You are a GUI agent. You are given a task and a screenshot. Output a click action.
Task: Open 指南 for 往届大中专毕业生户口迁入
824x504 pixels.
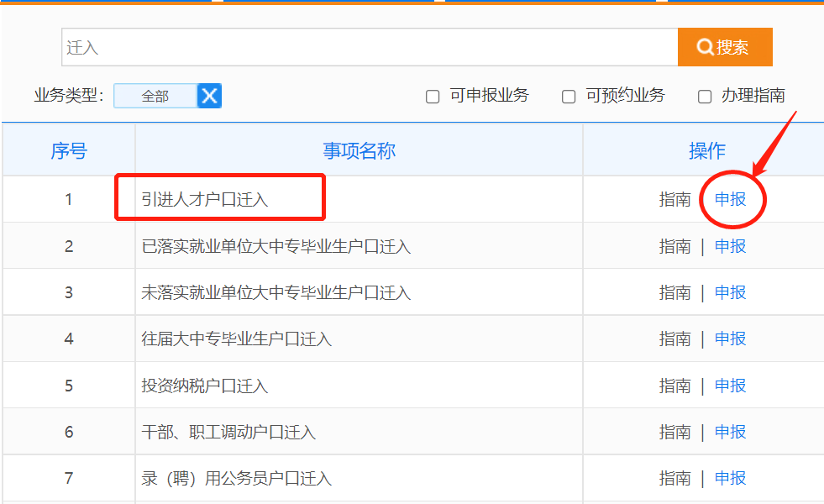(x=674, y=339)
